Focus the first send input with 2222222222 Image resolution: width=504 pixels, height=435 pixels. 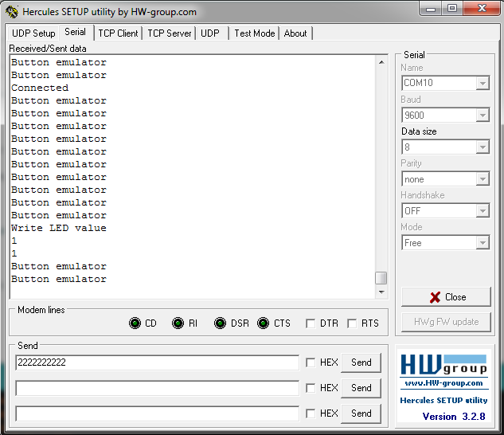point(157,362)
